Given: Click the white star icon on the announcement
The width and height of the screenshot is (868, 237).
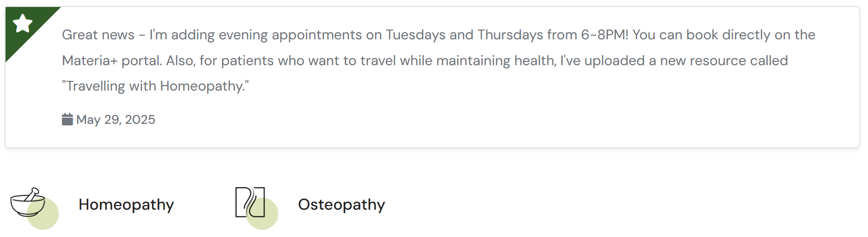Looking at the screenshot, I should click(23, 24).
